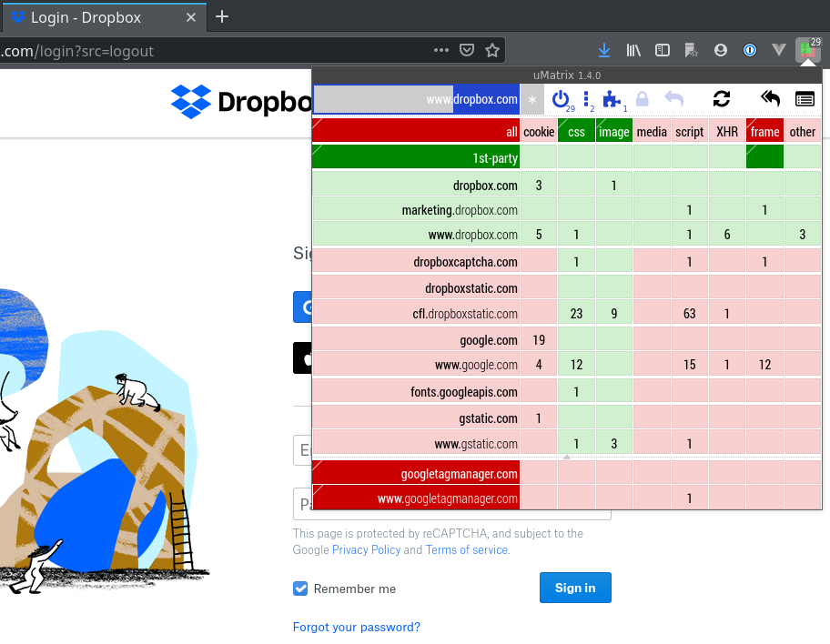
Task: Click the faded revert arrow icon
Action: tap(673, 99)
